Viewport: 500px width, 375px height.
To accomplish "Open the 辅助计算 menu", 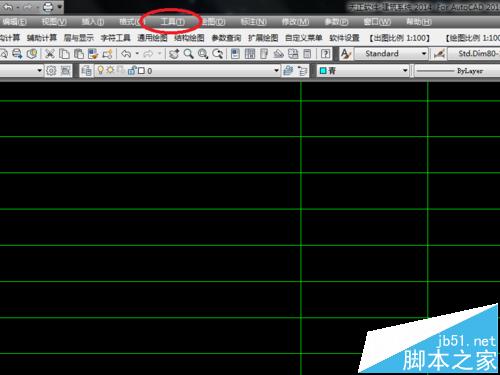I will [42, 38].
